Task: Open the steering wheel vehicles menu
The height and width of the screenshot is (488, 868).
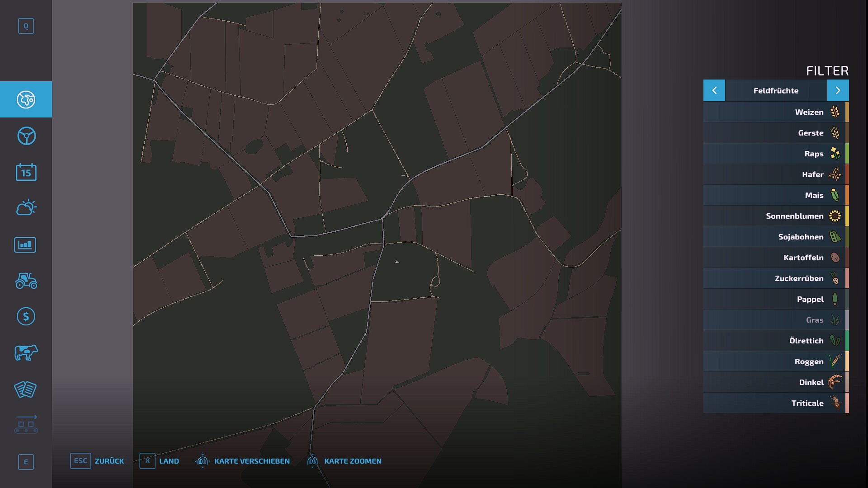Action: [26, 136]
